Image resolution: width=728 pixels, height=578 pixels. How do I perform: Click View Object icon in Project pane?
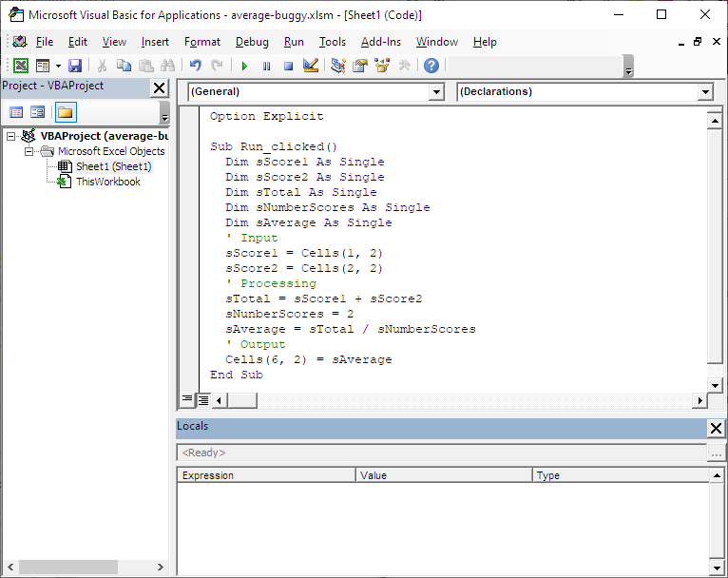tap(38, 112)
